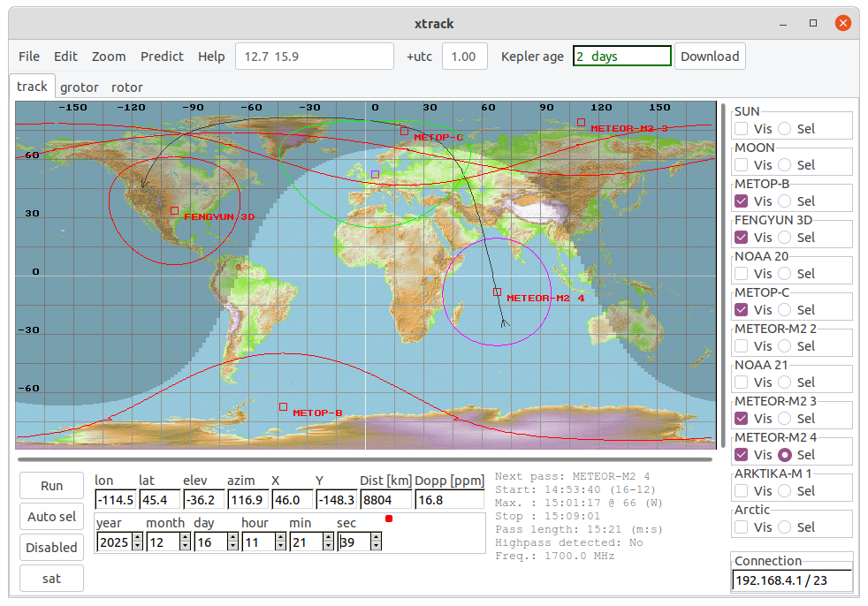
Task: Click the Auto sel button
Action: click(52, 517)
